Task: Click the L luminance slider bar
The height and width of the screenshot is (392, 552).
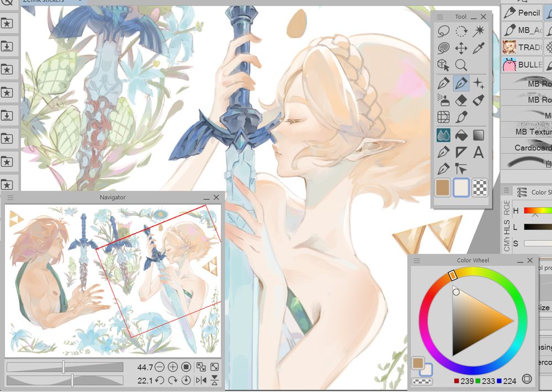Action: pos(538,227)
